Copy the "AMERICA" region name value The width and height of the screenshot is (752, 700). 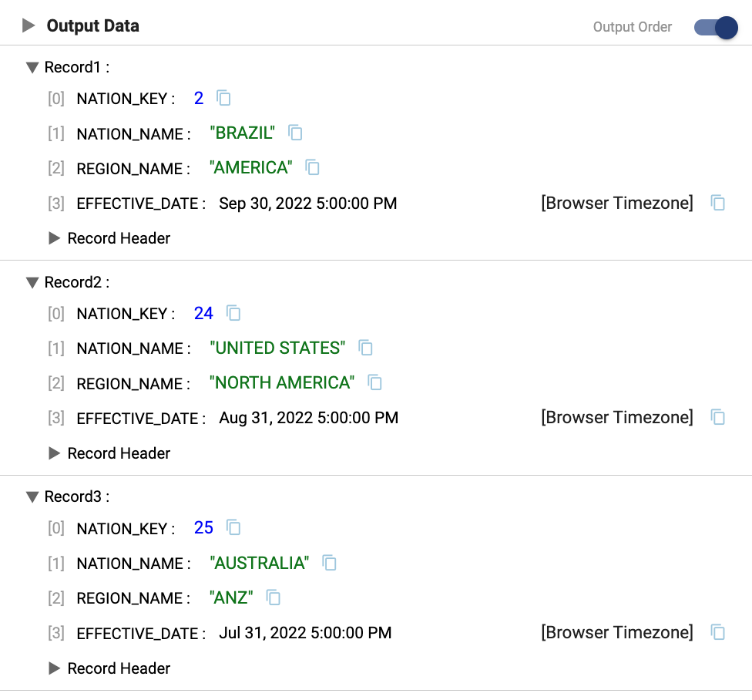(312, 167)
